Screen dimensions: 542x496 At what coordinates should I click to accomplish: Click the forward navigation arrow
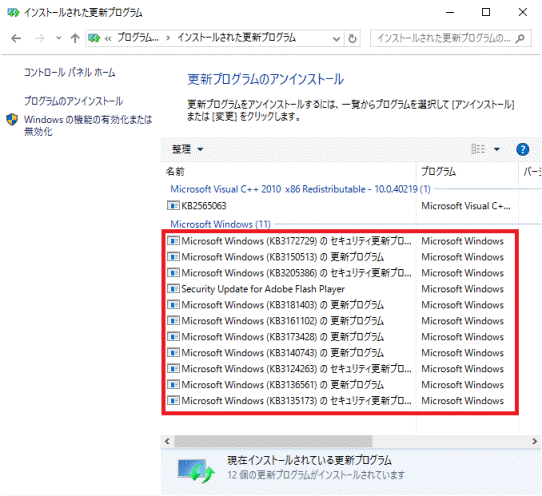pos(40,38)
